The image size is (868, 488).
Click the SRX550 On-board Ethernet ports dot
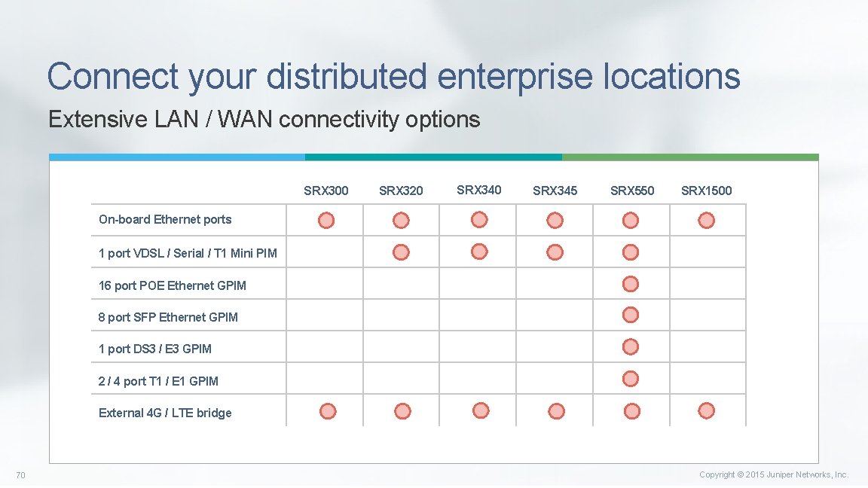pos(631,220)
